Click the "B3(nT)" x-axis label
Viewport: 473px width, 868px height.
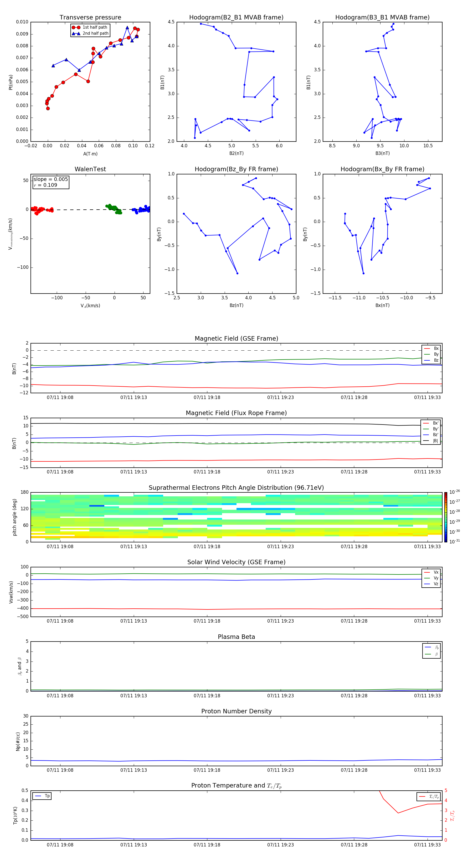coord(382,153)
